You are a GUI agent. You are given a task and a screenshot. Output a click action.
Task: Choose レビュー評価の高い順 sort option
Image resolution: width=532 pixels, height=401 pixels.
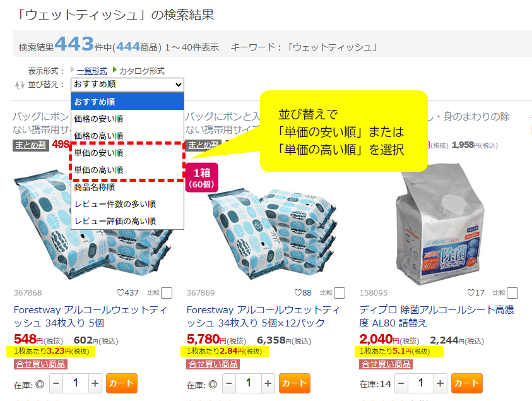[127, 222]
